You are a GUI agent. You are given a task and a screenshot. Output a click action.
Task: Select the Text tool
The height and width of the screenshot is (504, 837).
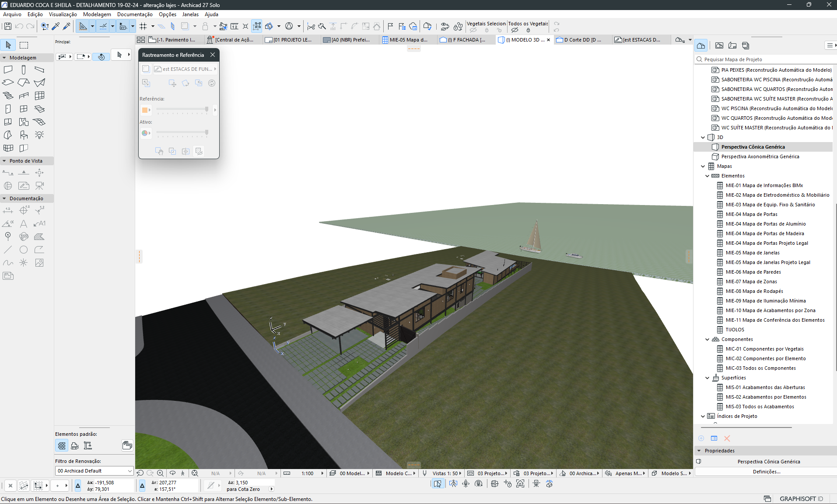pos(24,224)
